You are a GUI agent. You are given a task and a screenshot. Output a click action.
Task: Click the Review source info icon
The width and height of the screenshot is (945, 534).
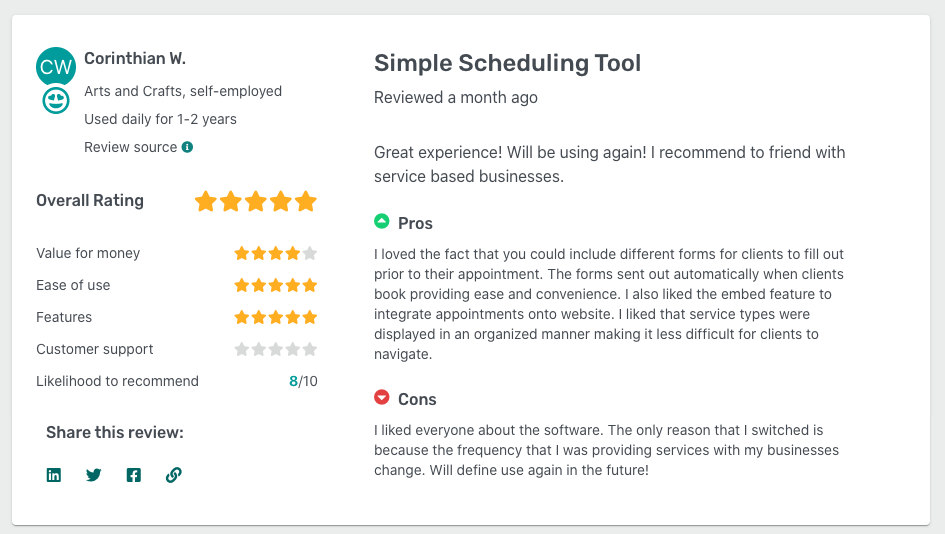tap(187, 147)
